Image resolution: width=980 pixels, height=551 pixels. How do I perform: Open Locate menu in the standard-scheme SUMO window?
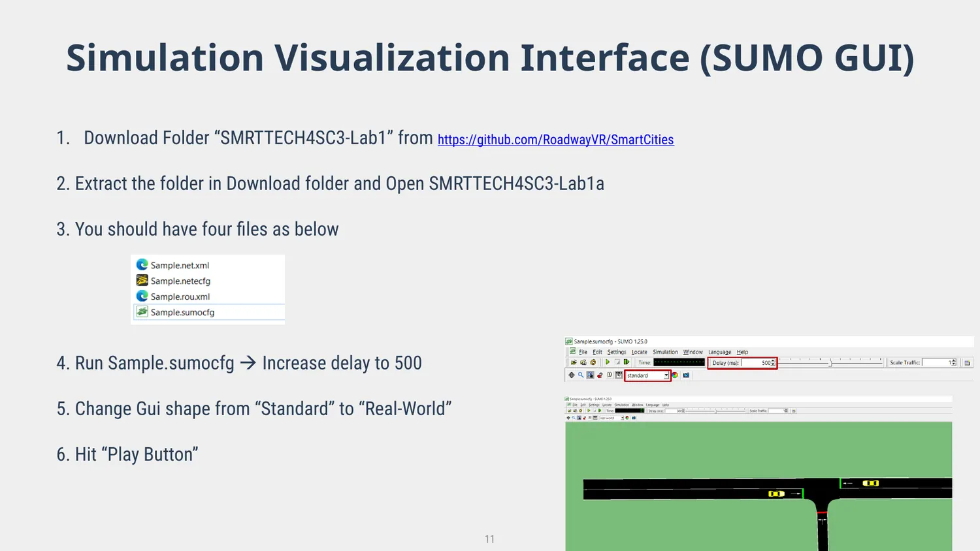(639, 352)
